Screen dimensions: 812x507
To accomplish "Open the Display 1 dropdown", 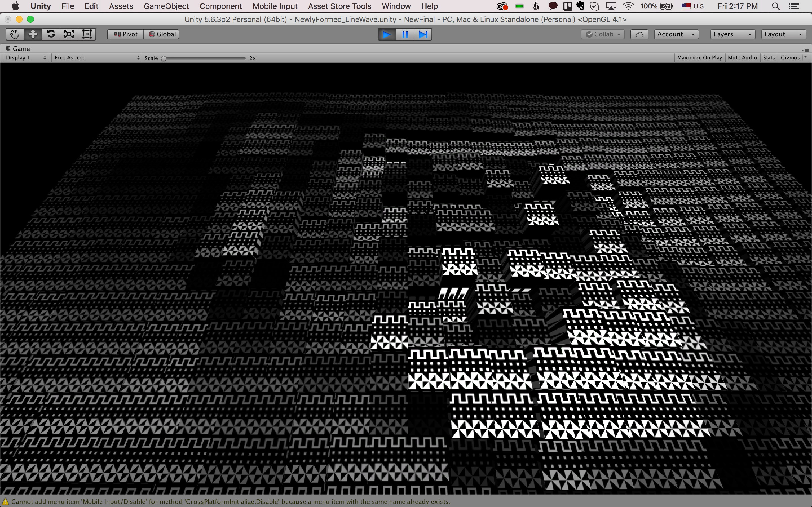I will pos(25,58).
